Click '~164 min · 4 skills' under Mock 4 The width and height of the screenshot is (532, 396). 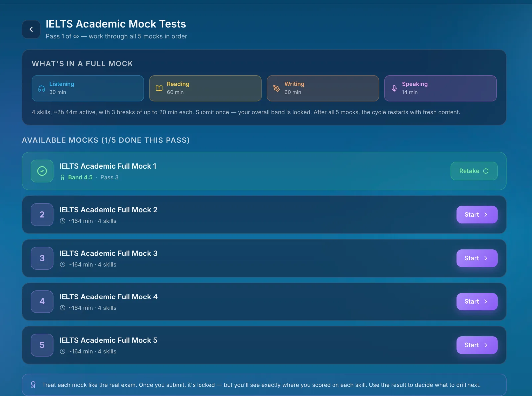point(92,308)
